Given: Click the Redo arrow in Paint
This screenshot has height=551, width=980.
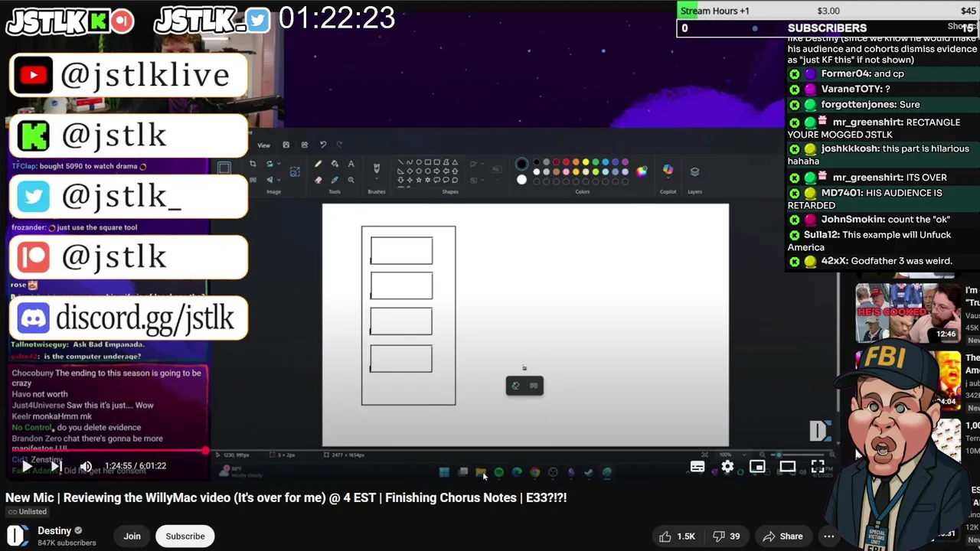Looking at the screenshot, I should point(339,145).
